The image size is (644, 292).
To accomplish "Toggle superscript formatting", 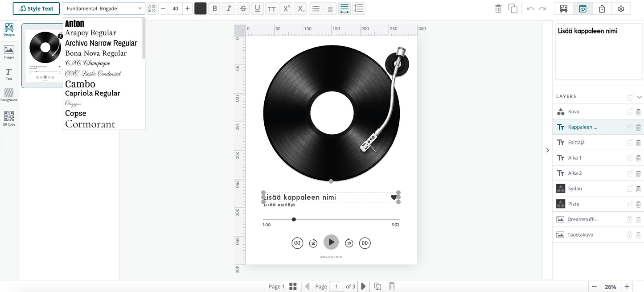I will tap(286, 8).
